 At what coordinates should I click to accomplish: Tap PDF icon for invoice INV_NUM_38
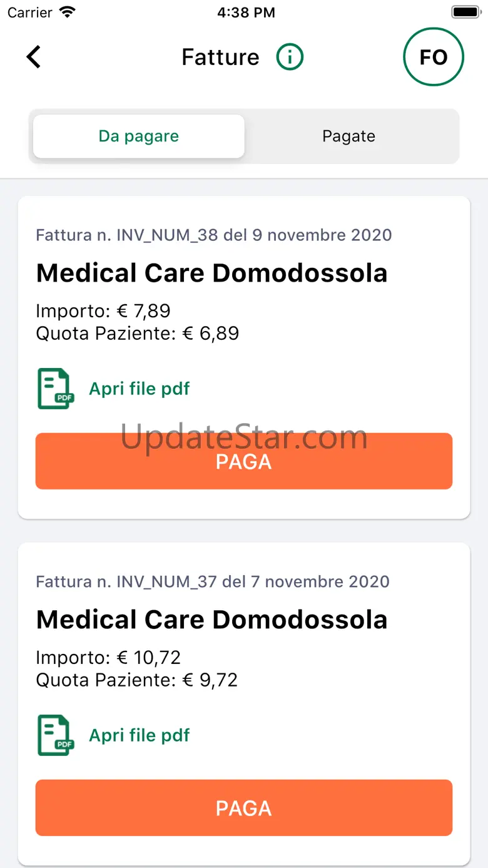pyautogui.click(x=56, y=389)
